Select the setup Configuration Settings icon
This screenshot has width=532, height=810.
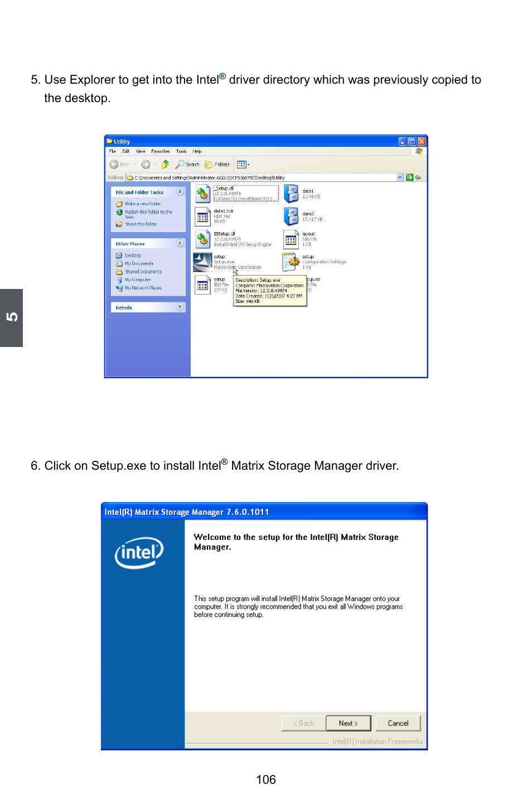coord(291,262)
